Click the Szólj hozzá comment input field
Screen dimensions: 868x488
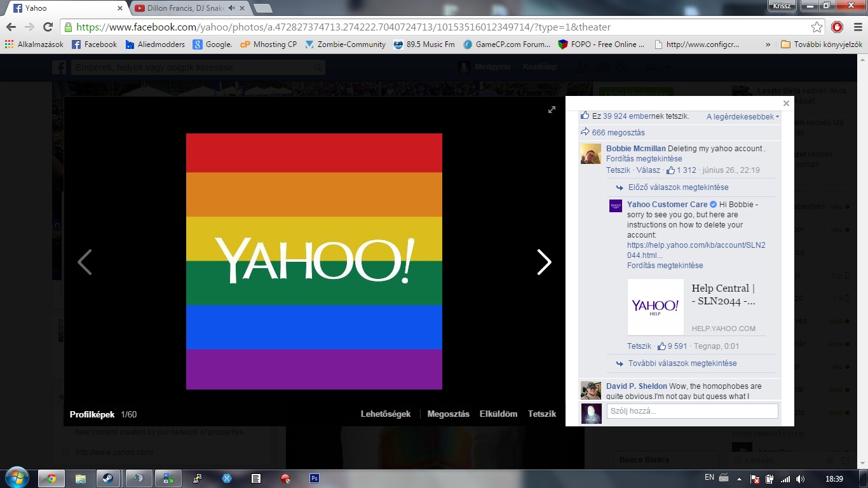click(692, 411)
